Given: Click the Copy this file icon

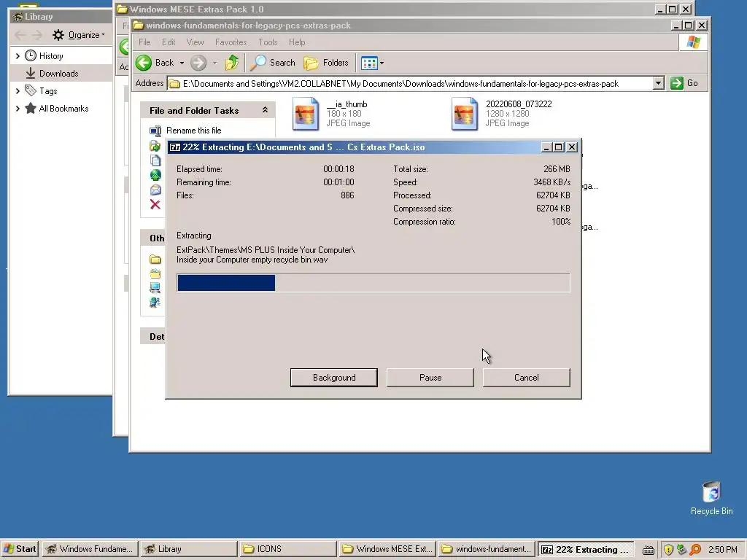Looking at the screenshot, I should 155,160.
